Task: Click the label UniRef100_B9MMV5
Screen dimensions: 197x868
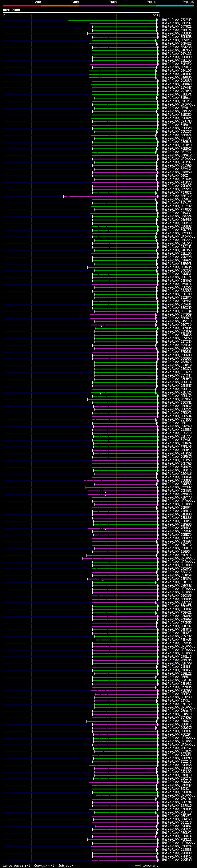Action: (176, 118)
